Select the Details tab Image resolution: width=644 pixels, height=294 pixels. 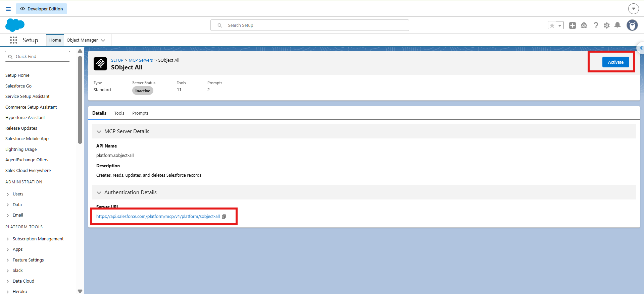pyautogui.click(x=99, y=113)
